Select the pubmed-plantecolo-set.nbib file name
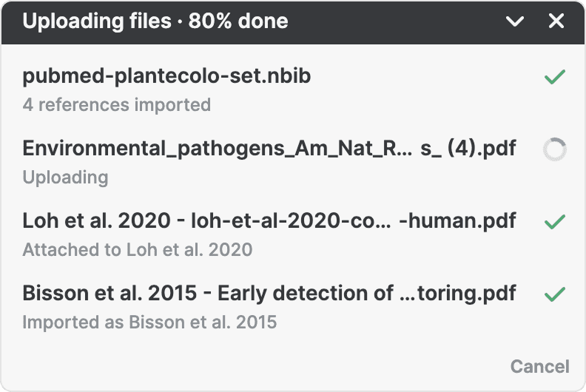 click(x=168, y=76)
